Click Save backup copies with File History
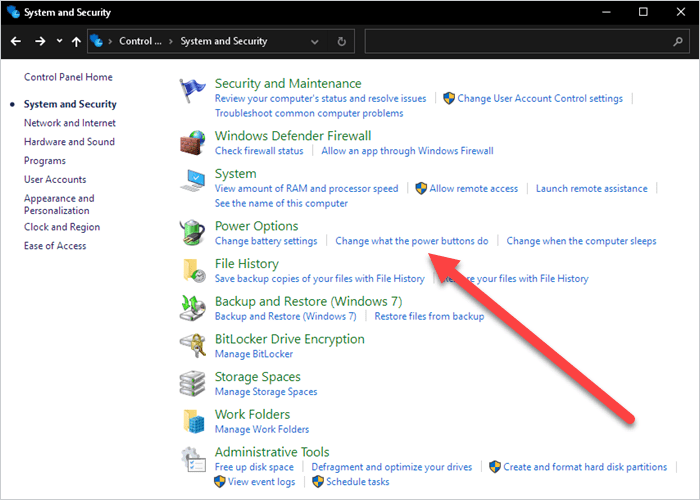The width and height of the screenshot is (700, 500). (319, 279)
